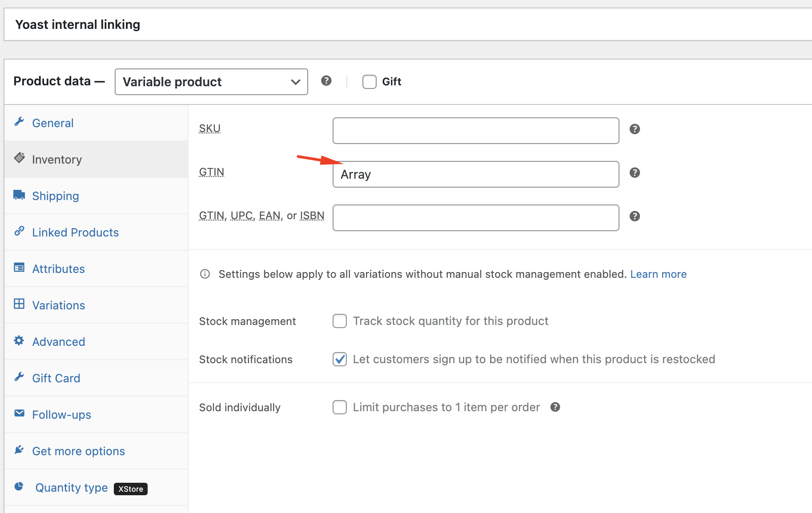Click the help icon beside GTIN Array field
Screen dimensions: 812x513
coord(635,172)
